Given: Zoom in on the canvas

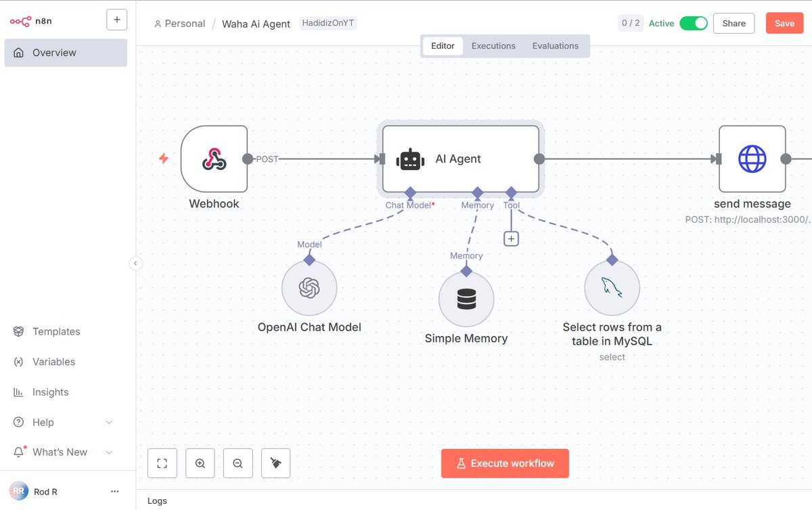Looking at the screenshot, I should point(200,463).
